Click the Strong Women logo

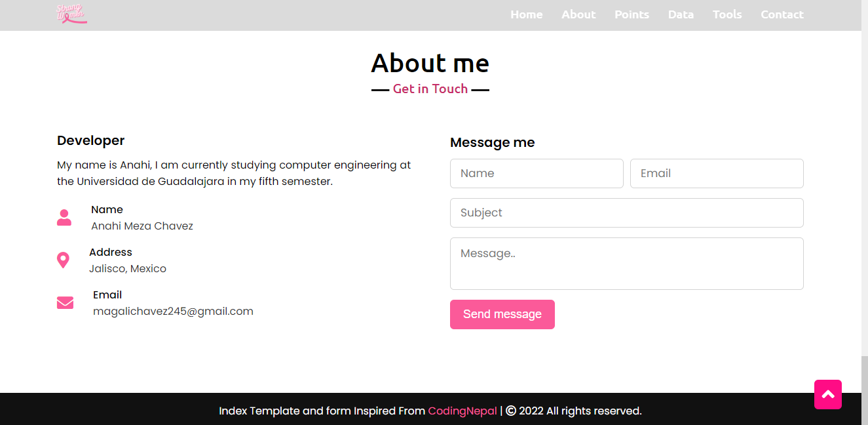(x=71, y=13)
